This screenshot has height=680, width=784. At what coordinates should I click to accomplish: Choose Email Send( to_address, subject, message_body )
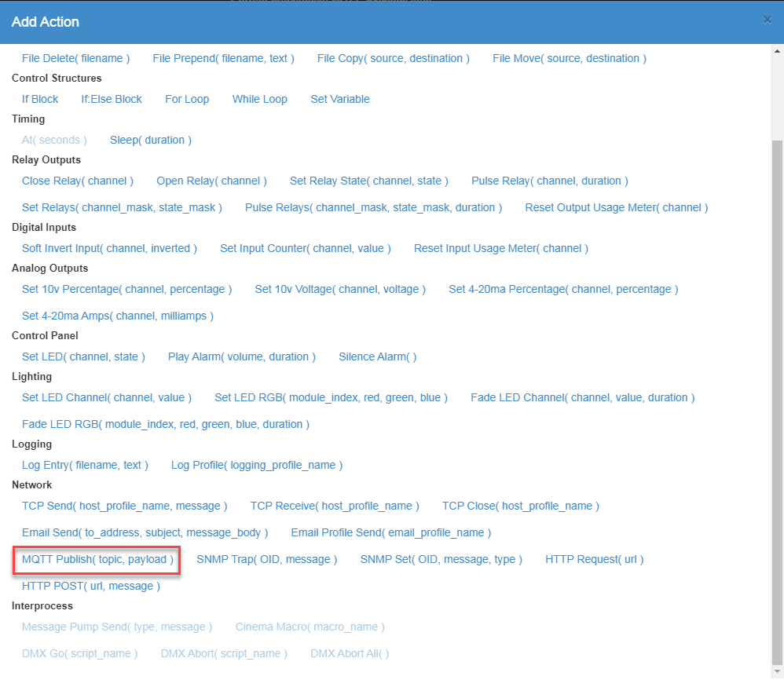click(145, 532)
